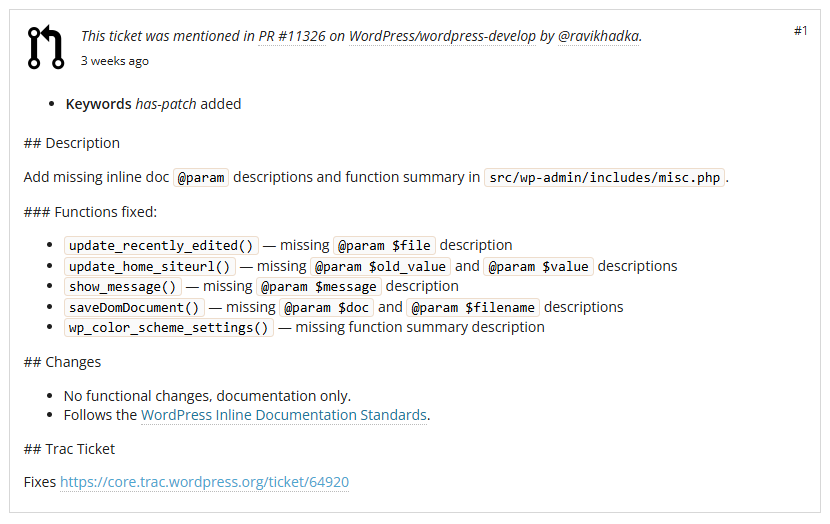Click the comment number #1 permalink
Screen dimensions: 830x524
pyautogui.click(x=800, y=31)
